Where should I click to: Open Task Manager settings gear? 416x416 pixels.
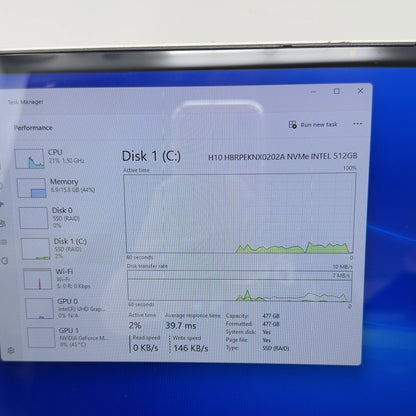(x=11, y=350)
